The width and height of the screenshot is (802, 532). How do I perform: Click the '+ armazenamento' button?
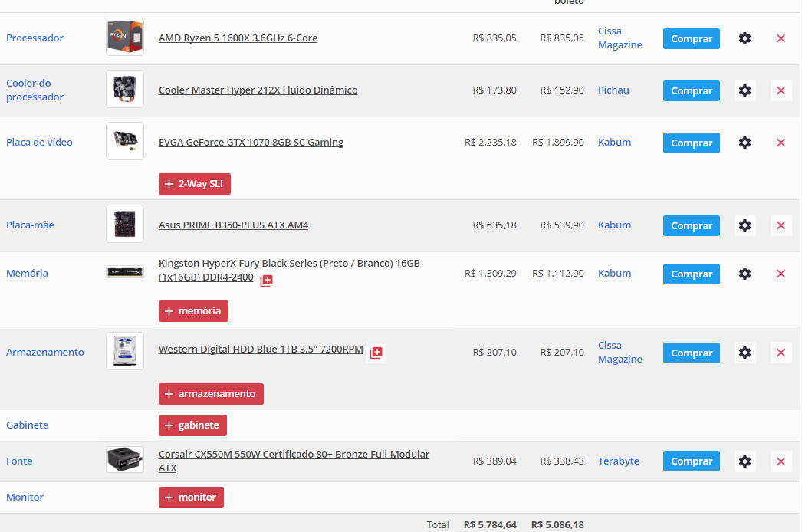pos(211,394)
